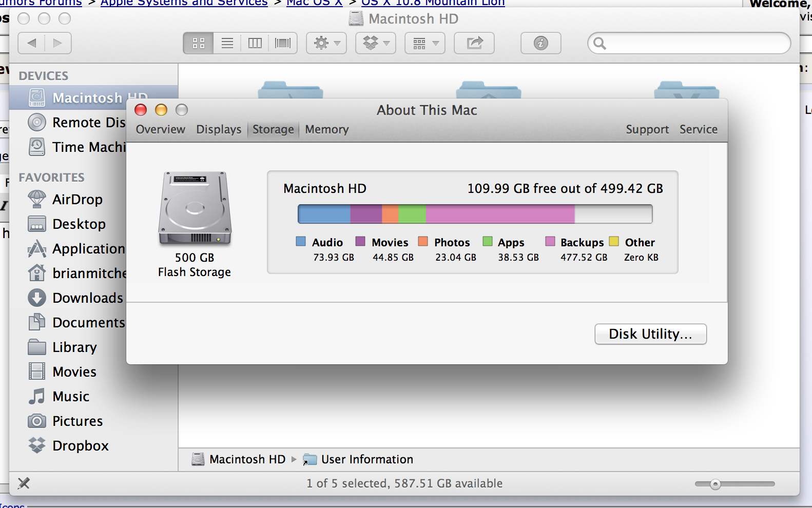Click the Movies purple legend swatch
This screenshot has width=812, height=508.
360,242
